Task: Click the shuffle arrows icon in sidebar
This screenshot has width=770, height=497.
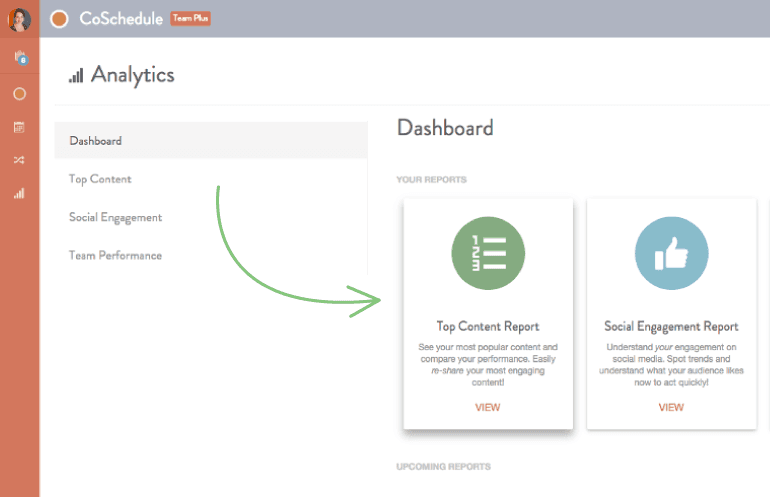Action: coord(19,160)
